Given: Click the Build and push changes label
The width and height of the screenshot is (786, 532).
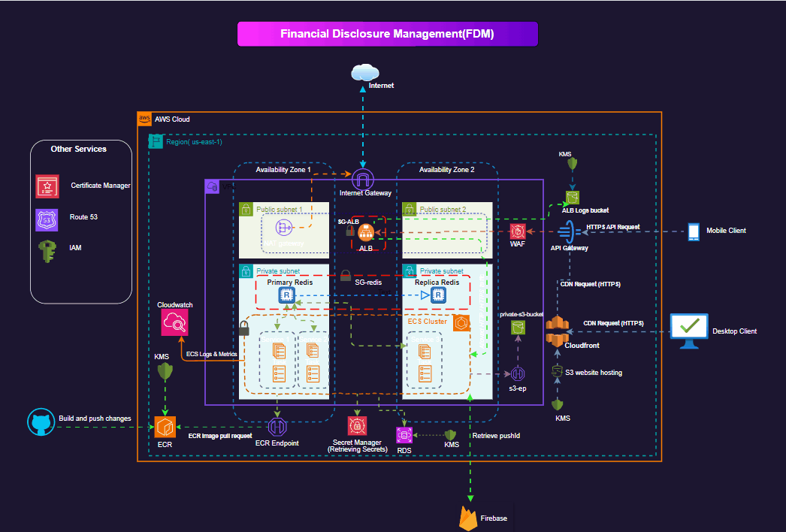Looking at the screenshot, I should [95, 419].
